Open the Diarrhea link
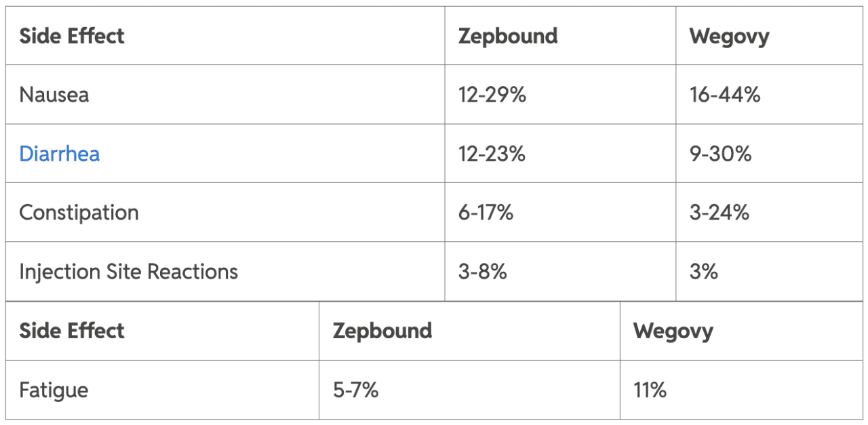The height and width of the screenshot is (425, 868). (60, 154)
